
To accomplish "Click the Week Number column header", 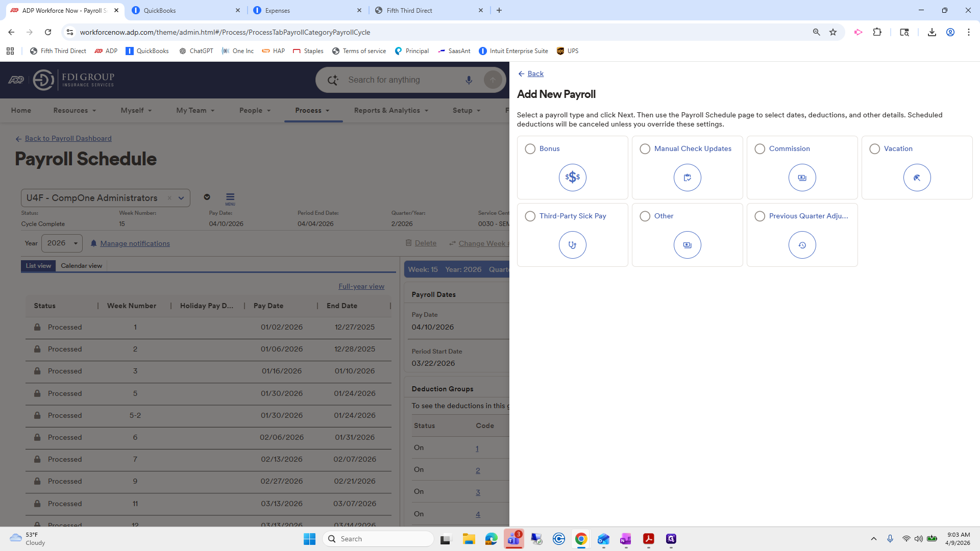I will click(x=132, y=306).
